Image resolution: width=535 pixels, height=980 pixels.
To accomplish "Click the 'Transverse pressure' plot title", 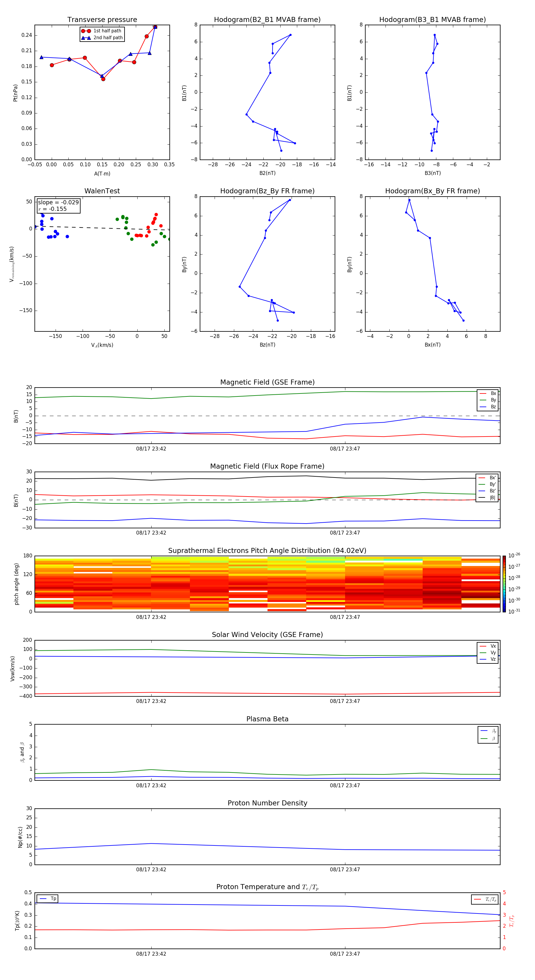I will click(x=102, y=20).
